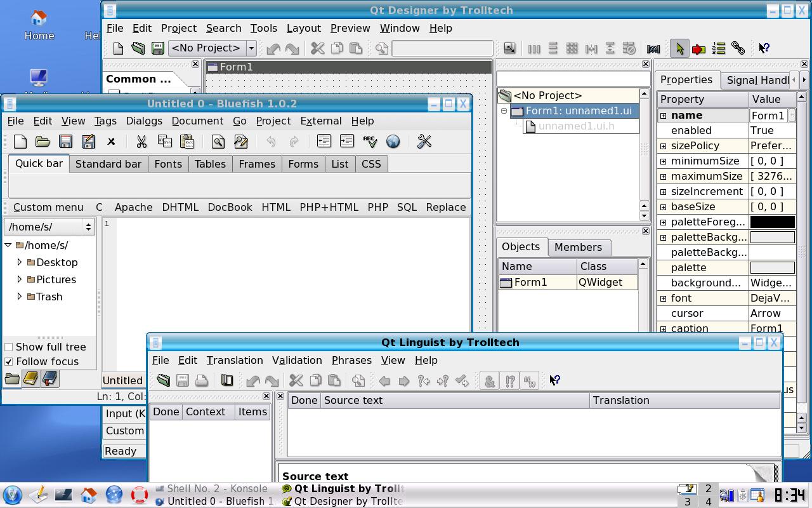Click the Source text column header

[x=455, y=400]
